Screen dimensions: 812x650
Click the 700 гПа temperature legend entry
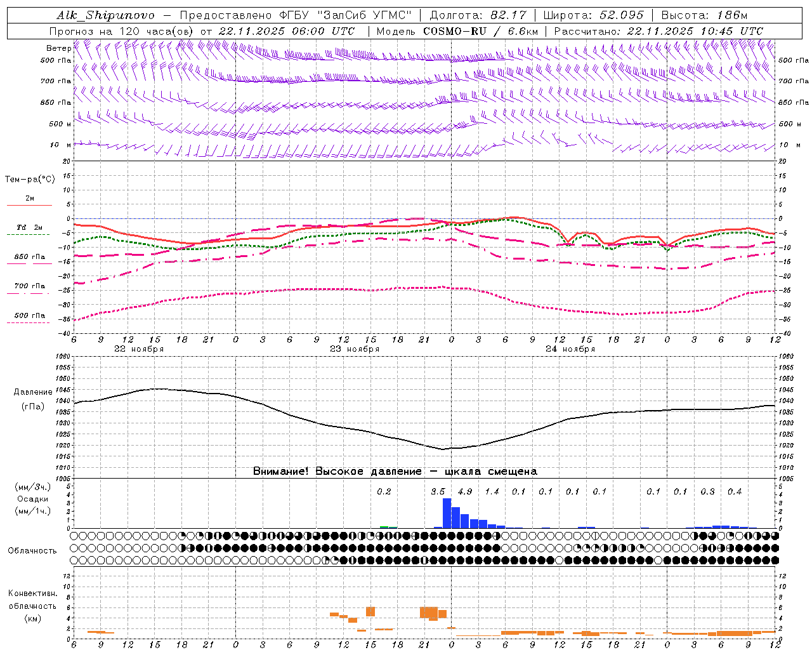point(30,286)
